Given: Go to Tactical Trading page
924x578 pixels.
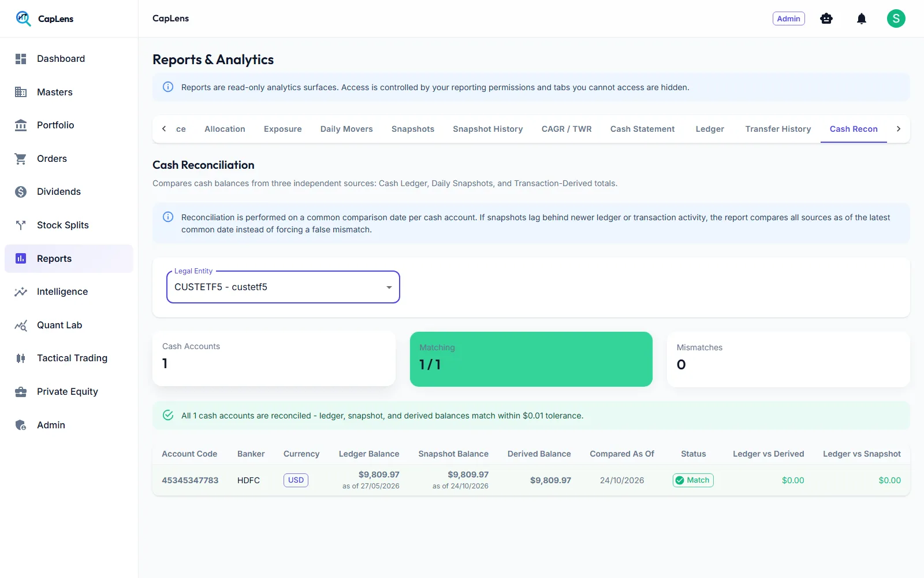Looking at the screenshot, I should coord(69,358).
